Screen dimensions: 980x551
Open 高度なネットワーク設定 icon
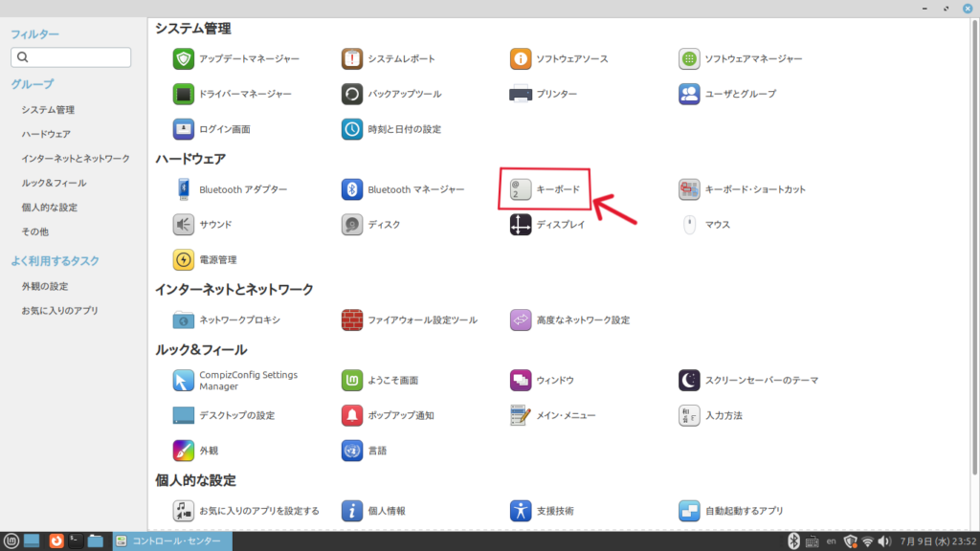521,320
